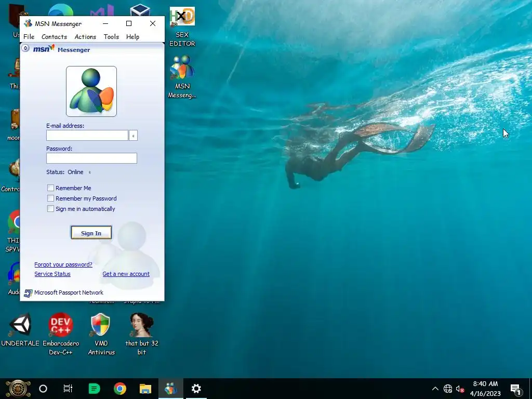The width and height of the screenshot is (532, 399).
Task: Collapse the msn Messenger header chevron
Action: coord(25,48)
